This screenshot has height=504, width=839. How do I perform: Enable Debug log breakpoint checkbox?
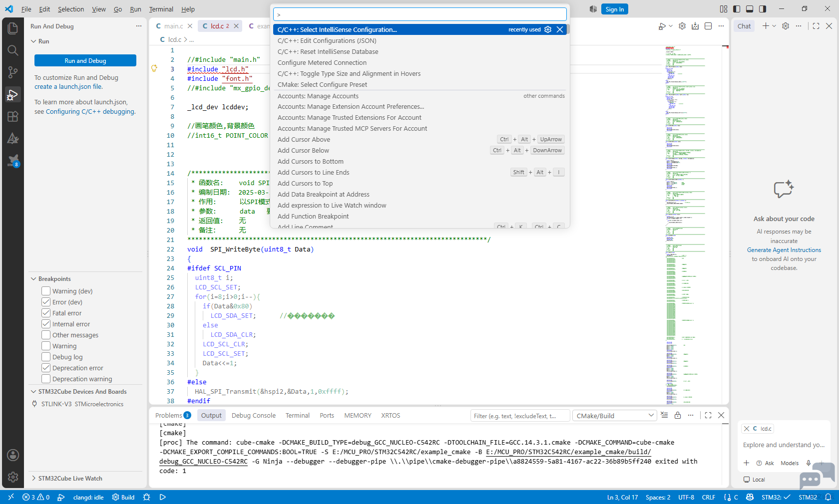point(46,357)
